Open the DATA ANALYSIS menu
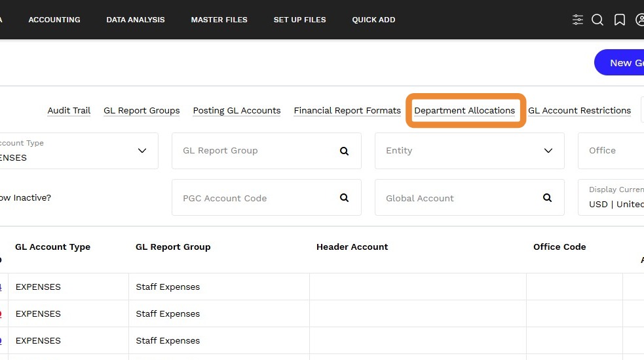This screenshot has width=644, height=360. click(136, 20)
